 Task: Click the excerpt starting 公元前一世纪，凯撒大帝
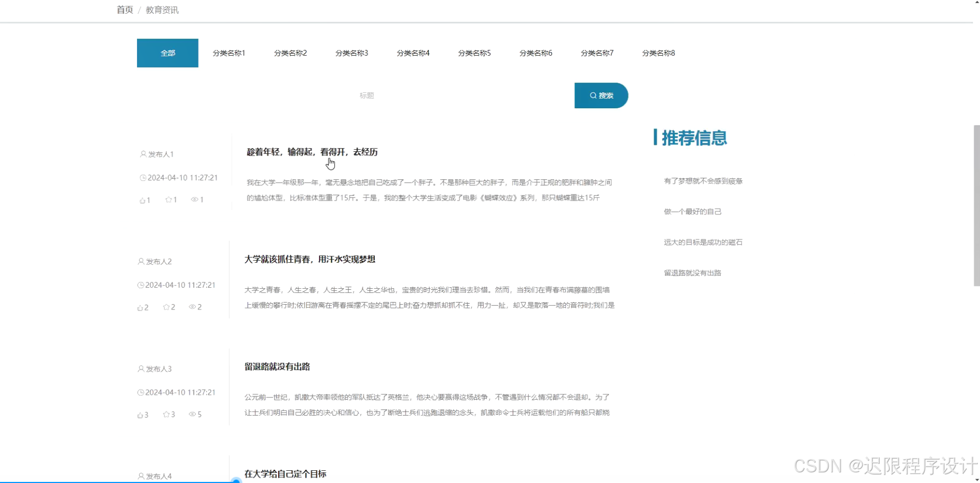pos(427,404)
